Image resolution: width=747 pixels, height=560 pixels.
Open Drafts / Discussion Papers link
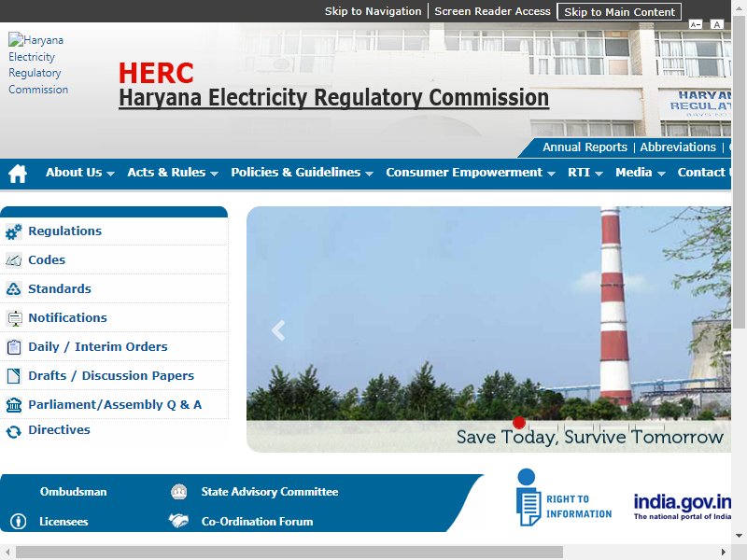click(x=111, y=376)
